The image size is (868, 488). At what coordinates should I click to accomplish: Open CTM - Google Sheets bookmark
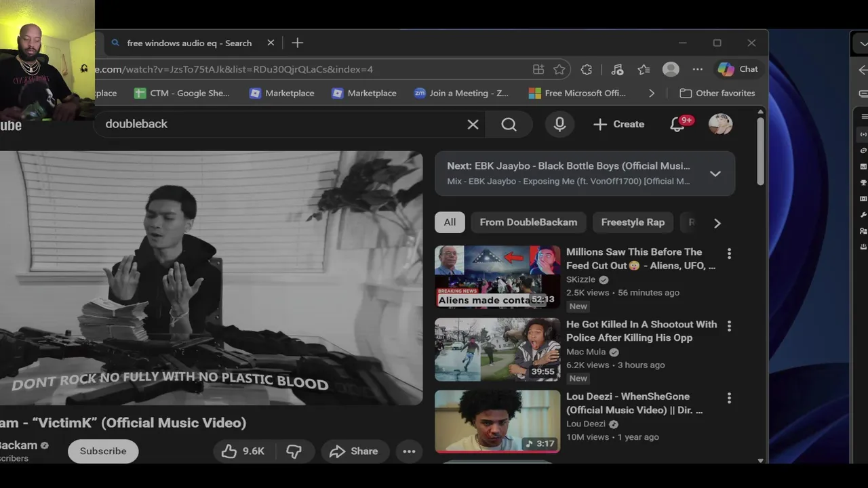(182, 93)
